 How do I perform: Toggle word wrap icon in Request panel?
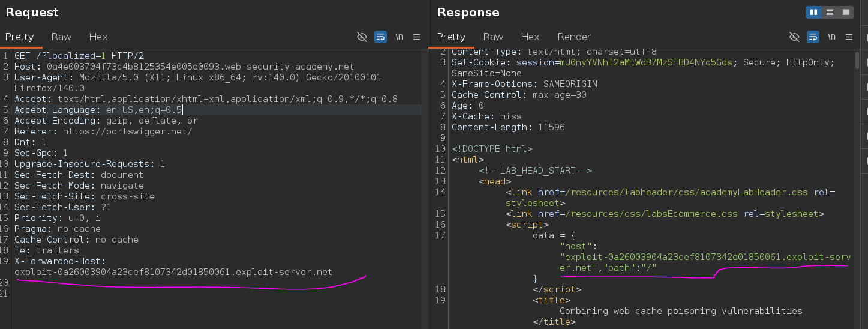click(x=380, y=37)
